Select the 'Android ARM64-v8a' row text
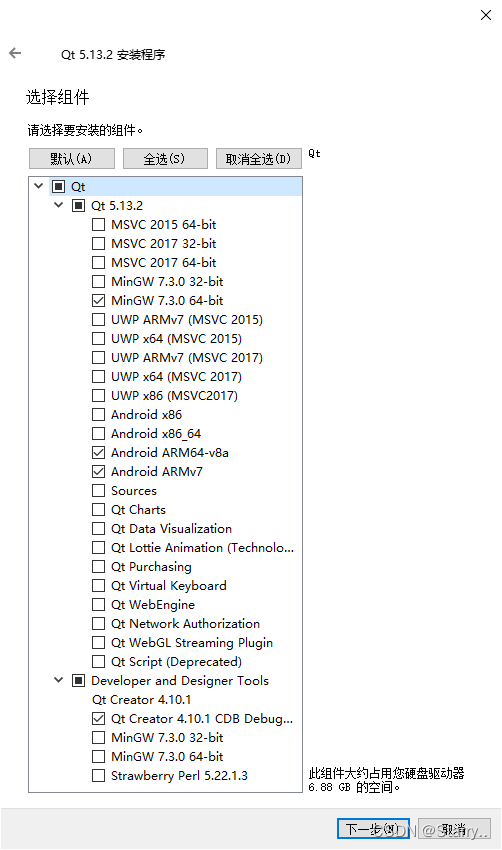This screenshot has width=502, height=850. tap(170, 453)
